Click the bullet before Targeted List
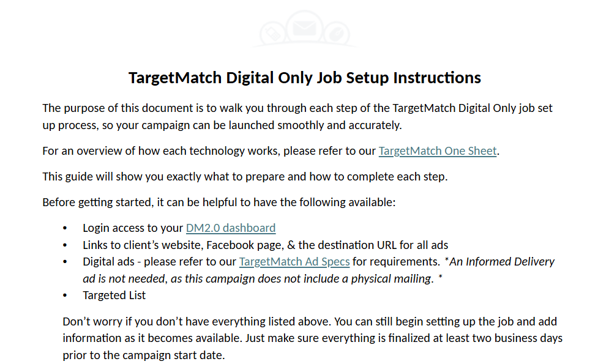 [65, 295]
